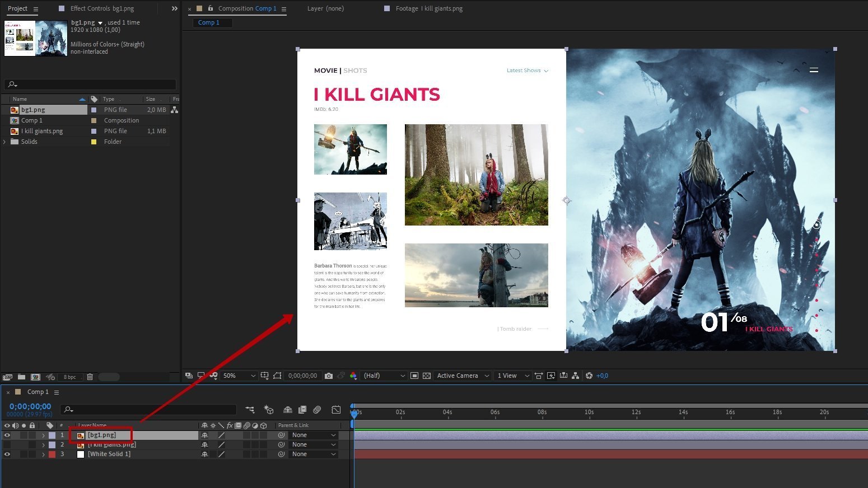
Task: Toggle the transparency grid icon
Action: tap(427, 376)
